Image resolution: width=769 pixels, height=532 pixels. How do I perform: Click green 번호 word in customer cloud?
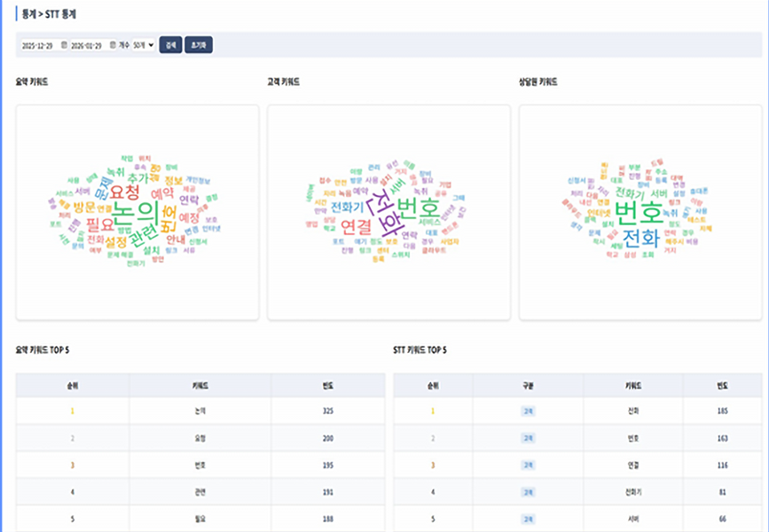coord(419,209)
